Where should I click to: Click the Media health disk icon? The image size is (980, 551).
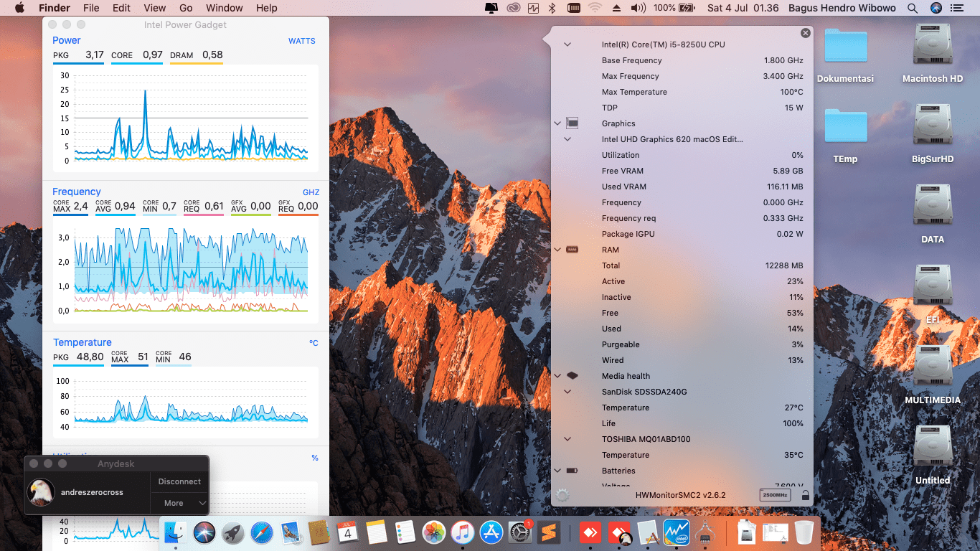coord(572,376)
